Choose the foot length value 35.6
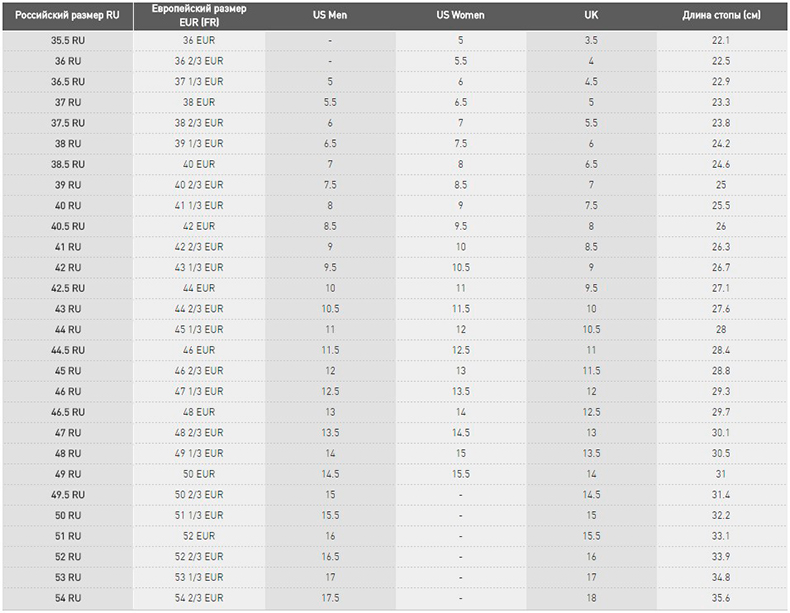The height and width of the screenshot is (613, 790). coord(721,598)
